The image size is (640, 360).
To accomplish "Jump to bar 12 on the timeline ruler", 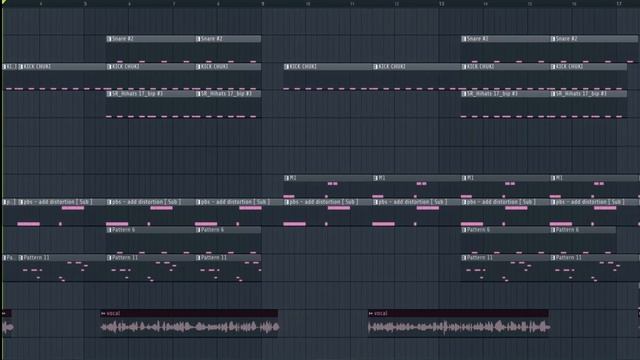I will [x=397, y=4].
